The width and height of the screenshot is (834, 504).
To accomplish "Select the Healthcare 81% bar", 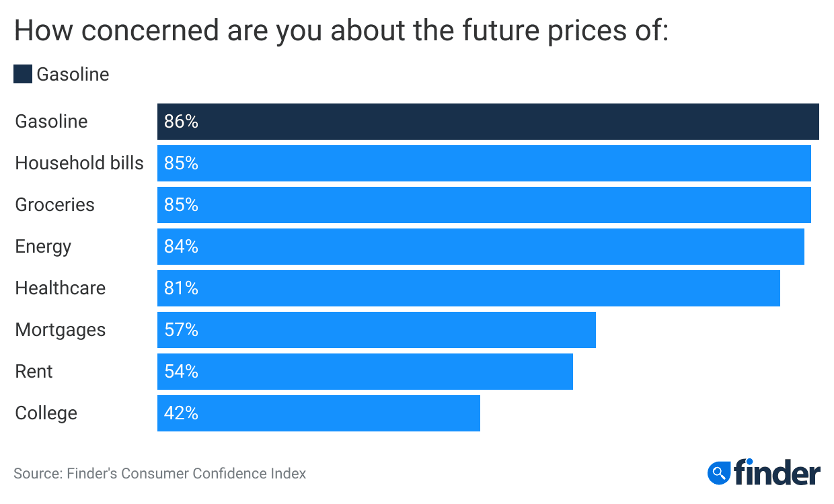I will coord(468,288).
